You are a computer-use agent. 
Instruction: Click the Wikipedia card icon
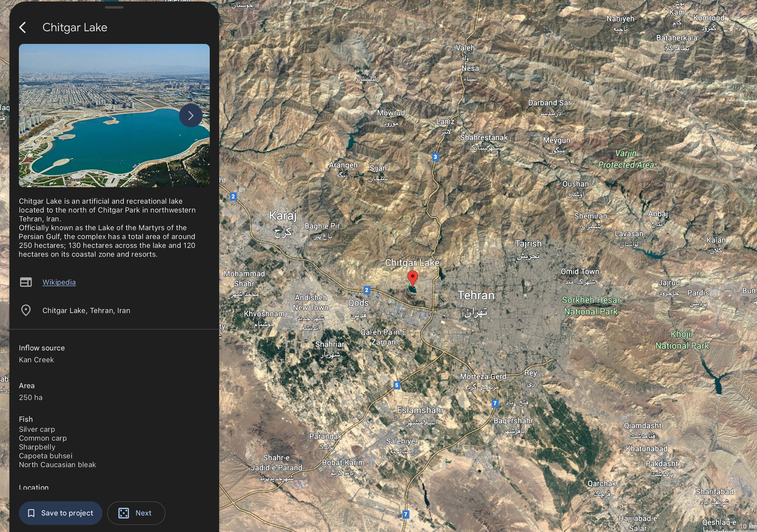pyautogui.click(x=26, y=282)
